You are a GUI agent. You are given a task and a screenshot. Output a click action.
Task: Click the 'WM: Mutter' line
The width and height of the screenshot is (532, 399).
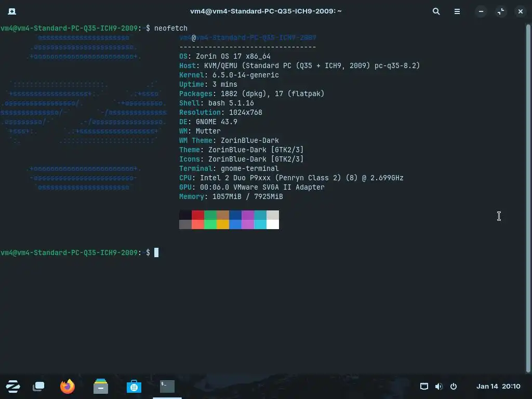click(x=200, y=131)
